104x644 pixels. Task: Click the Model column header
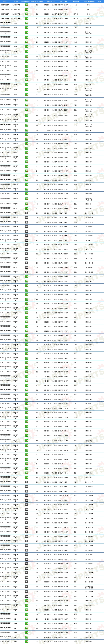[x=16, y=1]
